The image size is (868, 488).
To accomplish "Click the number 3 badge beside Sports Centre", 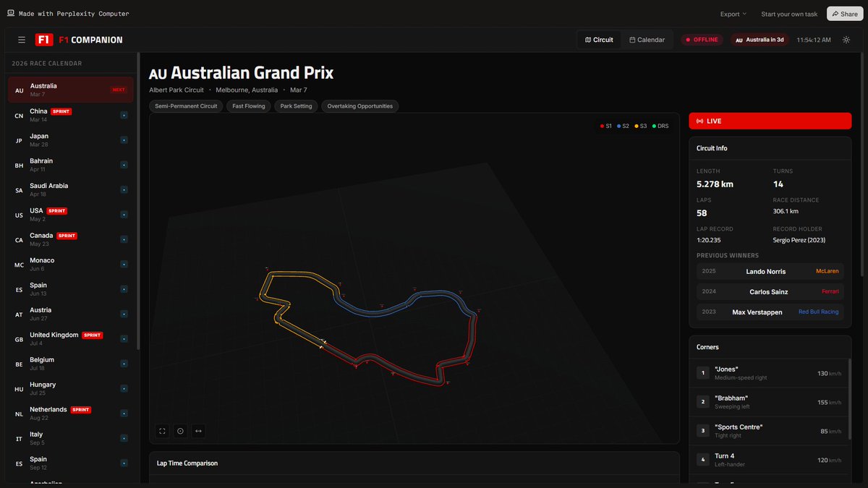I will 702,431.
